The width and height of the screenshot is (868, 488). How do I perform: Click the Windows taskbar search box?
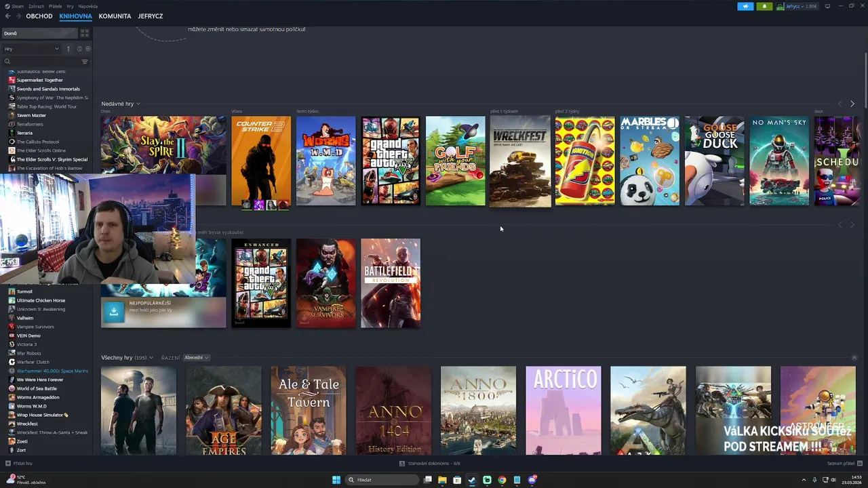382,480
